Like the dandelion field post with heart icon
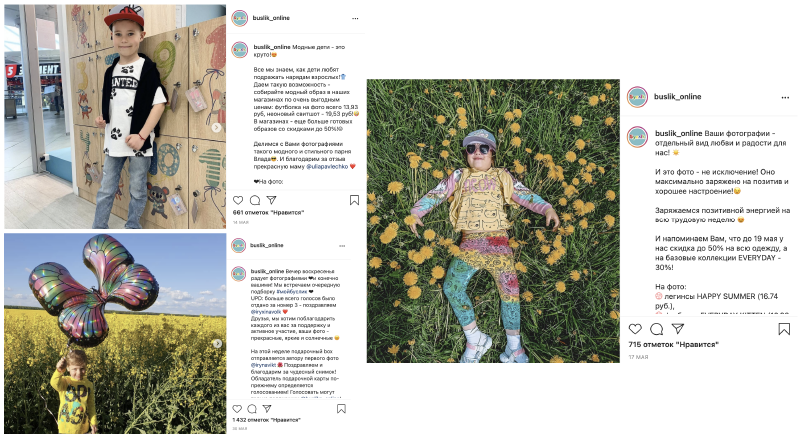The width and height of the screenshot is (800, 438). pos(635,329)
